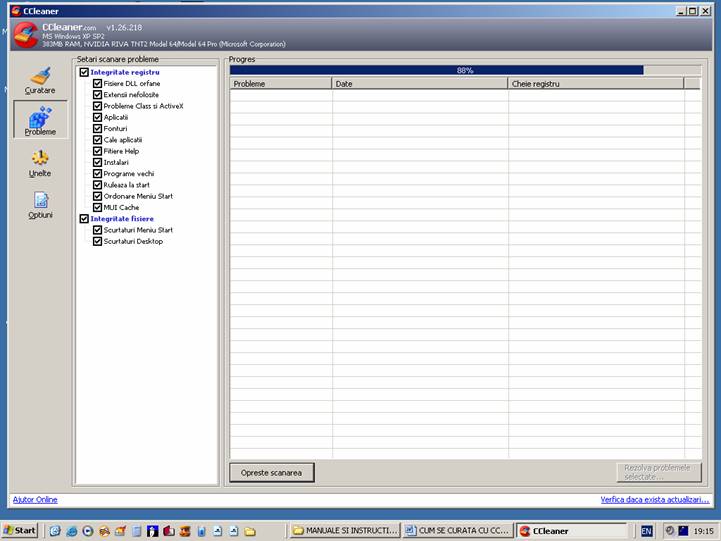Click the EN language indicator in tray
The image size is (721, 541).
pyautogui.click(x=647, y=530)
